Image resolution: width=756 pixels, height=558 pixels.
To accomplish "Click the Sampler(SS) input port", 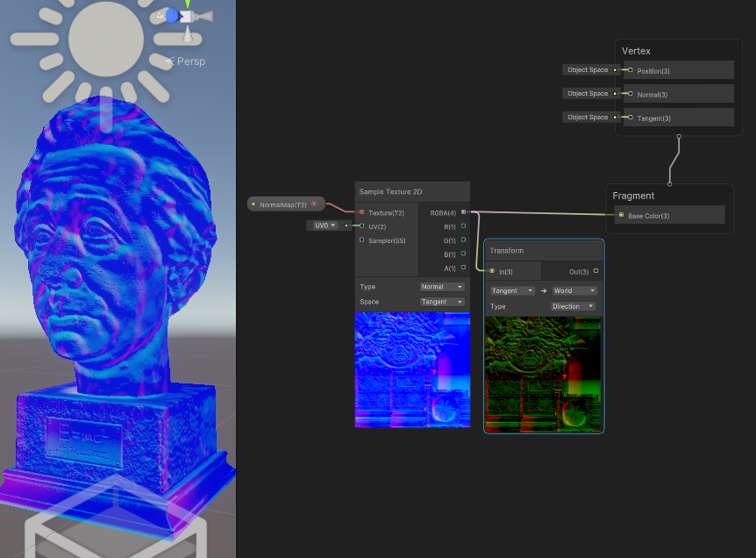I will tap(361, 240).
